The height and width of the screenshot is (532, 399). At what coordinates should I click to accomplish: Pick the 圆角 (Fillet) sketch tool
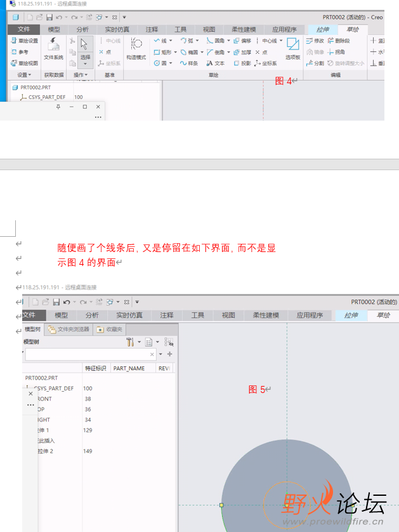[x=216, y=41]
